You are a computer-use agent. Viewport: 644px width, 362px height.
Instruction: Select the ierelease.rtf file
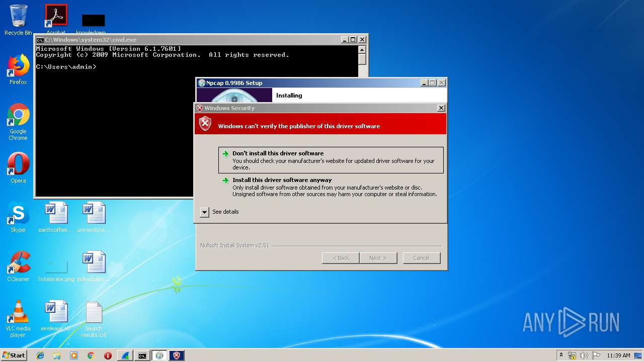coord(56,316)
